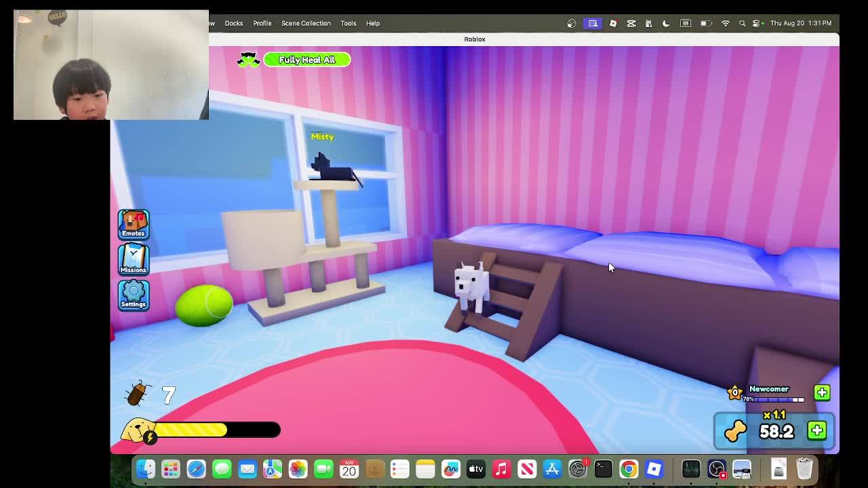Open Control Center in menu bar
The height and width of the screenshot is (488, 868).
[x=757, y=23]
